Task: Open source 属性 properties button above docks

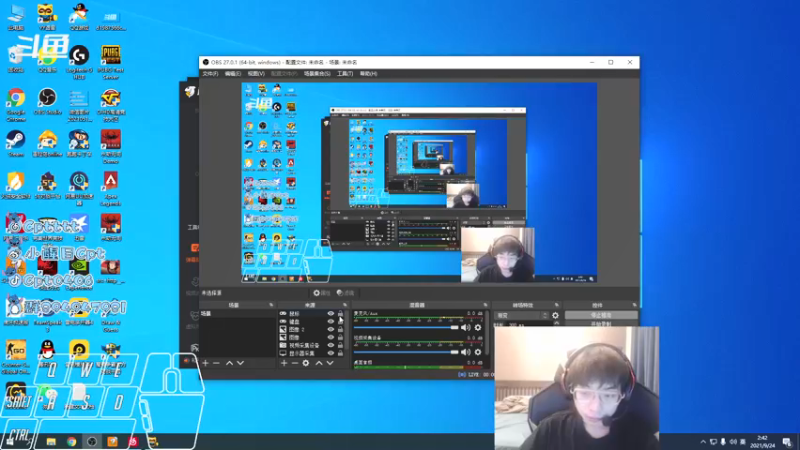Action: [x=322, y=293]
